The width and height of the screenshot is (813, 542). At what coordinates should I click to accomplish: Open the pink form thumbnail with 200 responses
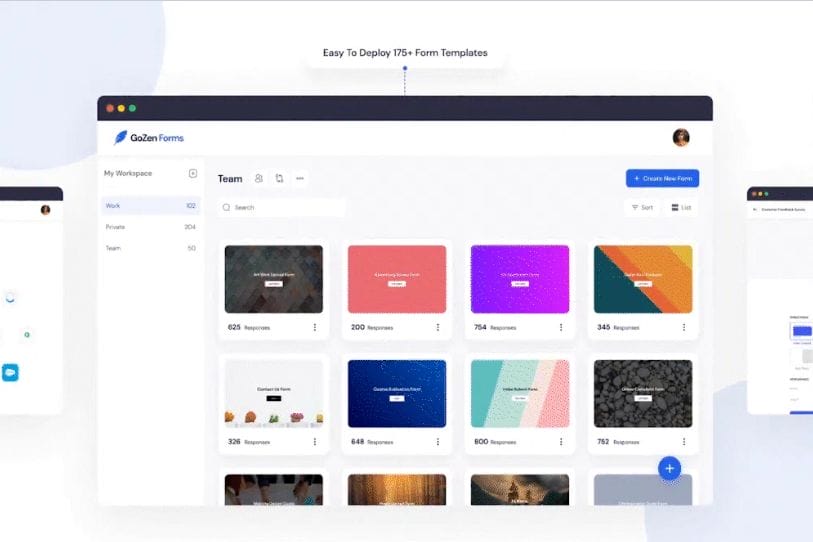pos(397,279)
